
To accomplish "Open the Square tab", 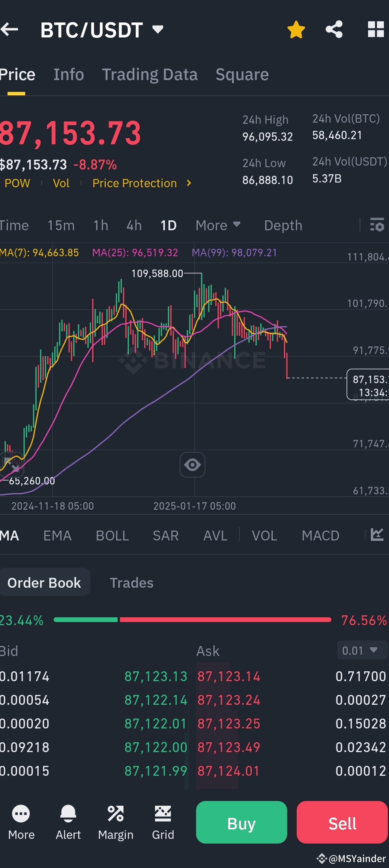I will (x=242, y=75).
